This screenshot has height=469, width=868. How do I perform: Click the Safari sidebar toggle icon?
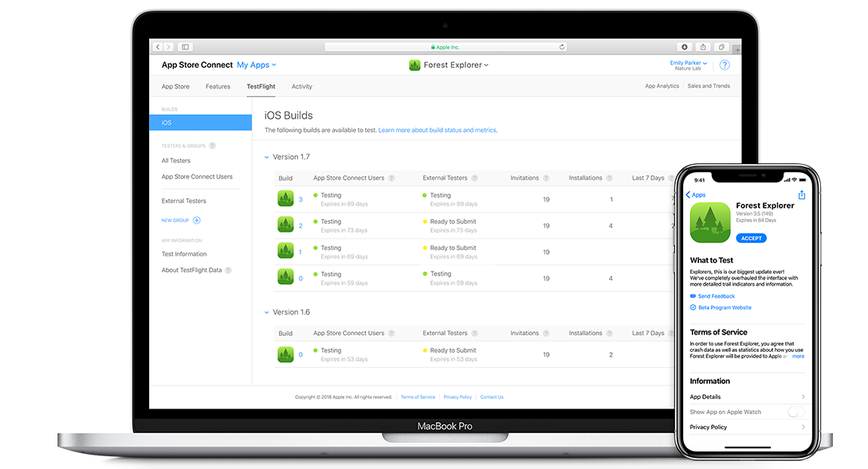coord(186,47)
